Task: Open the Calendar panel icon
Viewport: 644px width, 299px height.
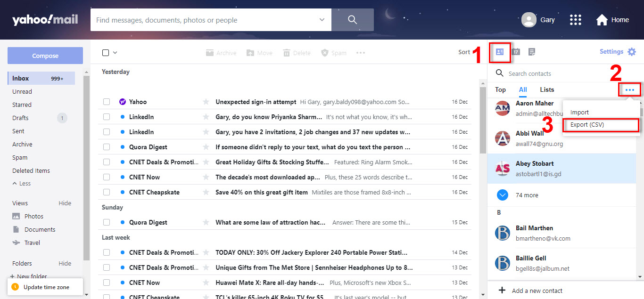Action: (x=516, y=52)
